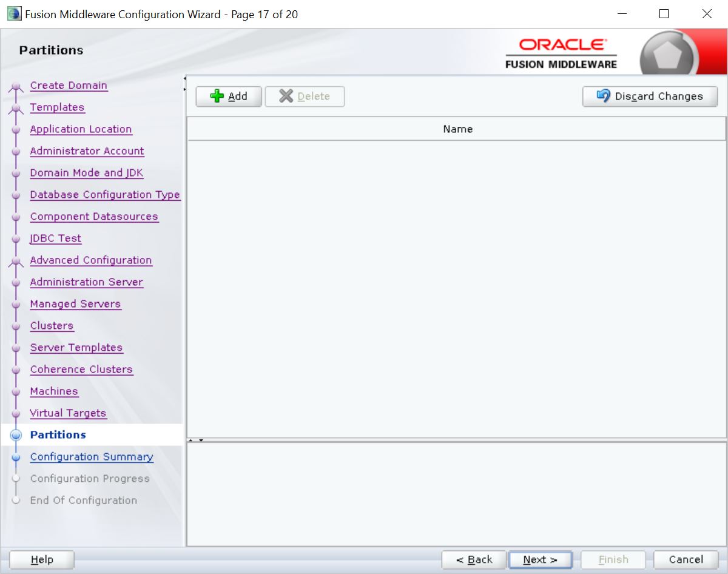Click the undo arrow icon on Discard Changes
Image resolution: width=728 pixels, height=574 pixels.
click(x=603, y=96)
